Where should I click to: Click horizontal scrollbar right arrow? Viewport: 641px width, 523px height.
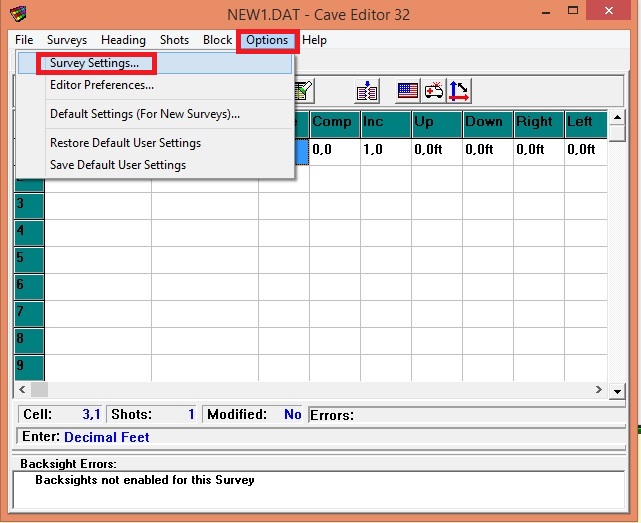[x=599, y=390]
